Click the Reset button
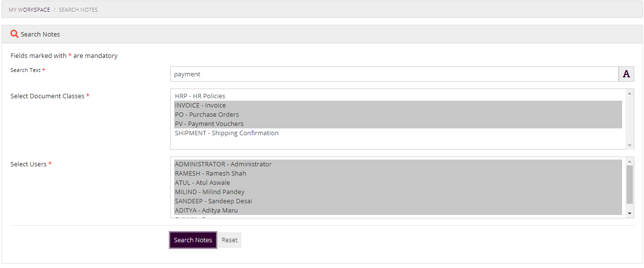This screenshot has height=268, width=644. click(230, 240)
